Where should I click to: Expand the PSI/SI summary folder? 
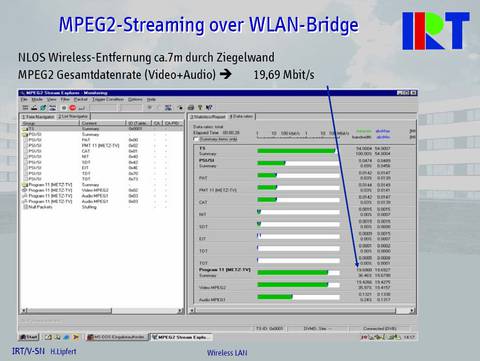pyautogui.click(x=24, y=134)
